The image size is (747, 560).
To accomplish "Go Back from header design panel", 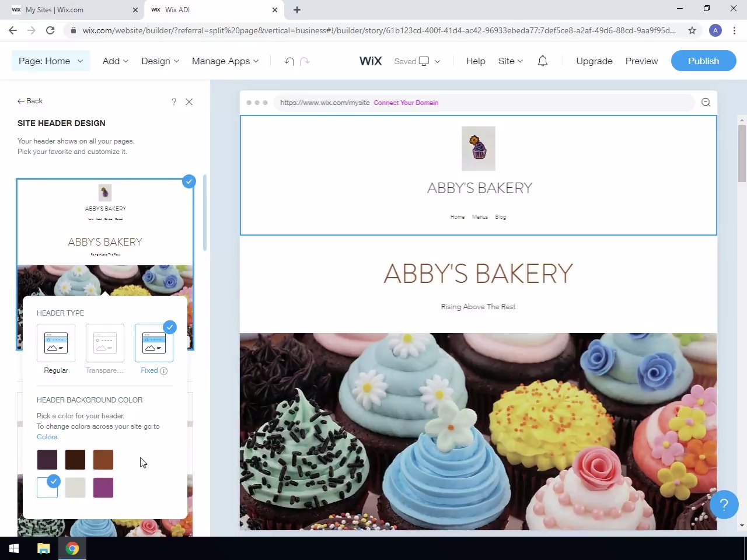I will click(x=30, y=101).
